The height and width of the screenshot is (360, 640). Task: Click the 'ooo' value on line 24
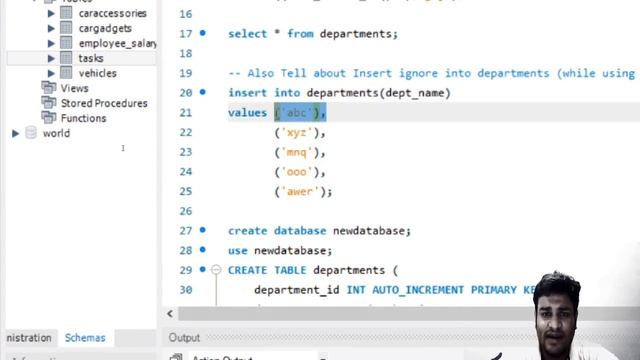pyautogui.click(x=297, y=172)
